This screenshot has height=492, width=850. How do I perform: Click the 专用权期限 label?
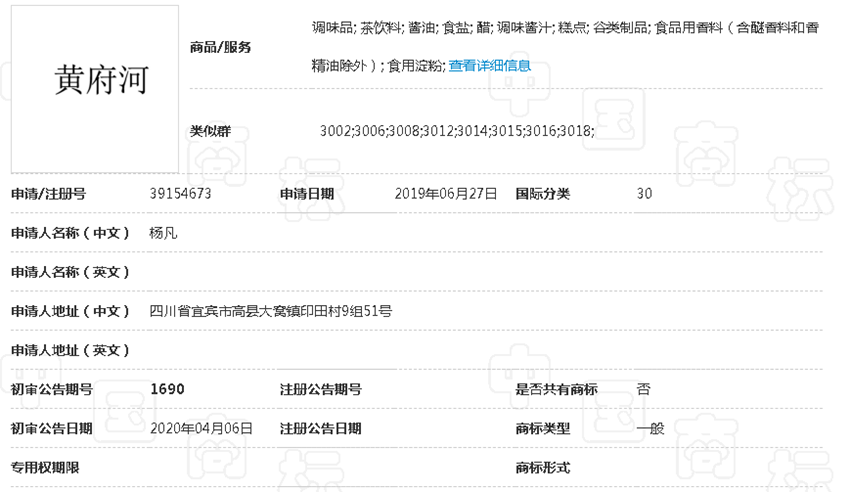pos(45,467)
